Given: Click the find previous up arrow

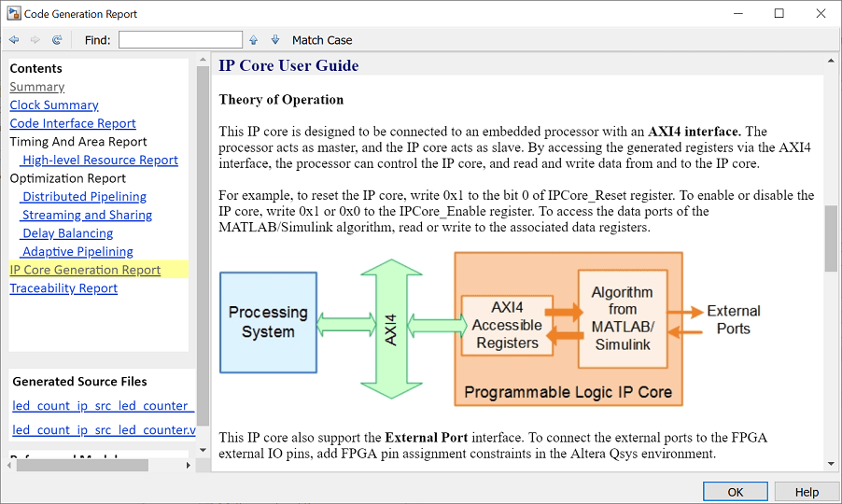Looking at the screenshot, I should click(253, 40).
